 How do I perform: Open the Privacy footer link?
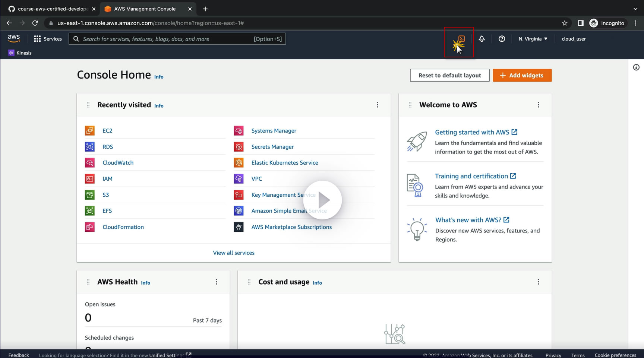pyautogui.click(x=553, y=355)
